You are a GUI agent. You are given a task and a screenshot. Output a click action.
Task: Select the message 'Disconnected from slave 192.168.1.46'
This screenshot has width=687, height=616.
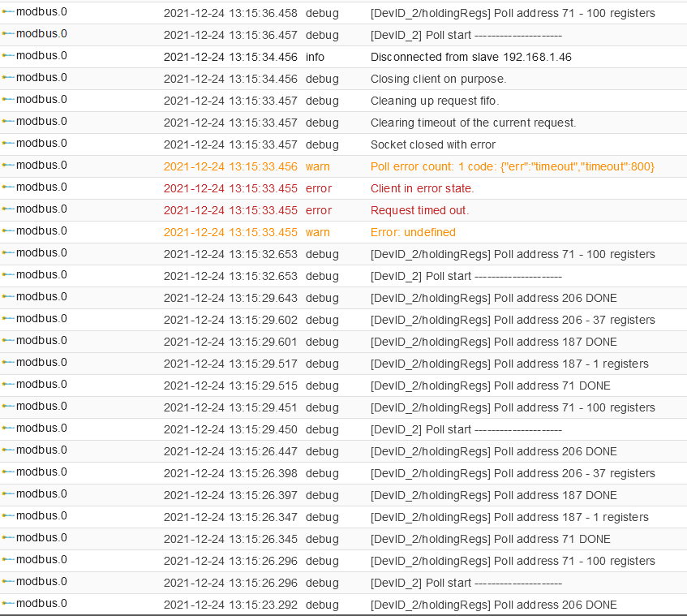click(471, 57)
